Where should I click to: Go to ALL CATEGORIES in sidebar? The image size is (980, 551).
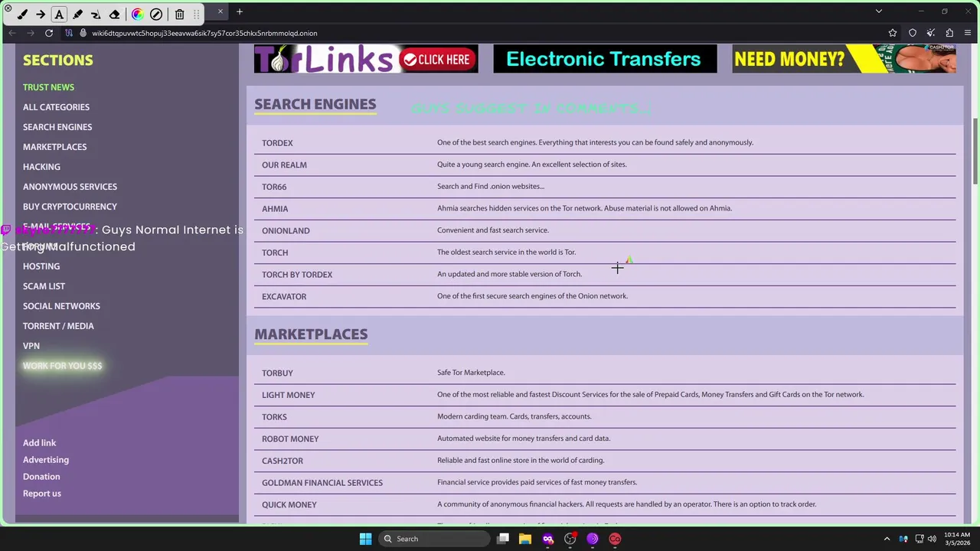[56, 107]
